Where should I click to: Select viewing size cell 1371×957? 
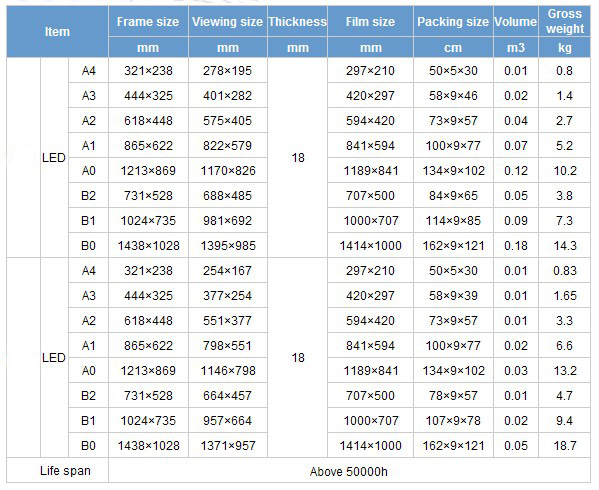click(x=228, y=446)
